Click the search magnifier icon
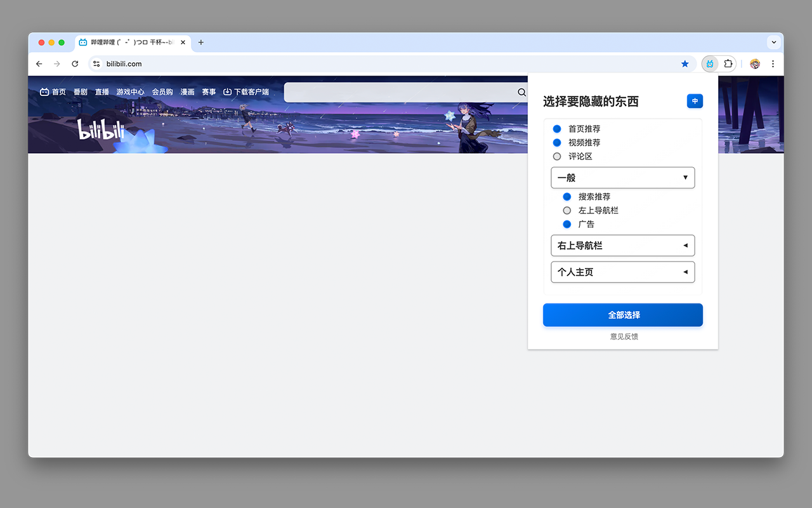Viewport: 812px width, 508px height. click(521, 92)
